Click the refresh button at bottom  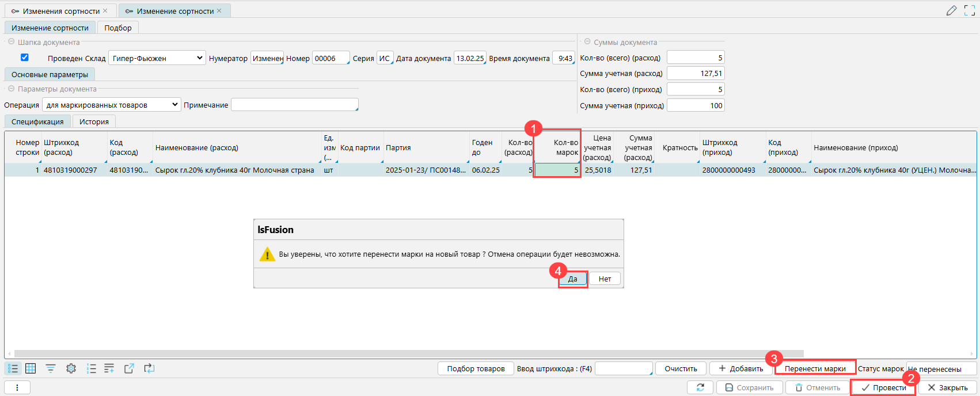click(700, 387)
